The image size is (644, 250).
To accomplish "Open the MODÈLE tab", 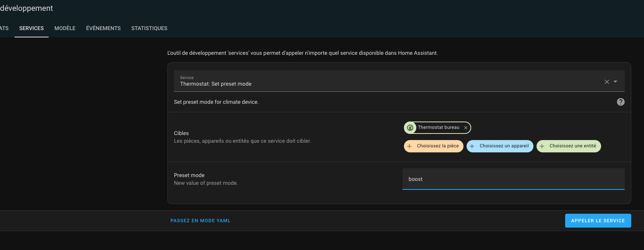I will tap(65, 28).
